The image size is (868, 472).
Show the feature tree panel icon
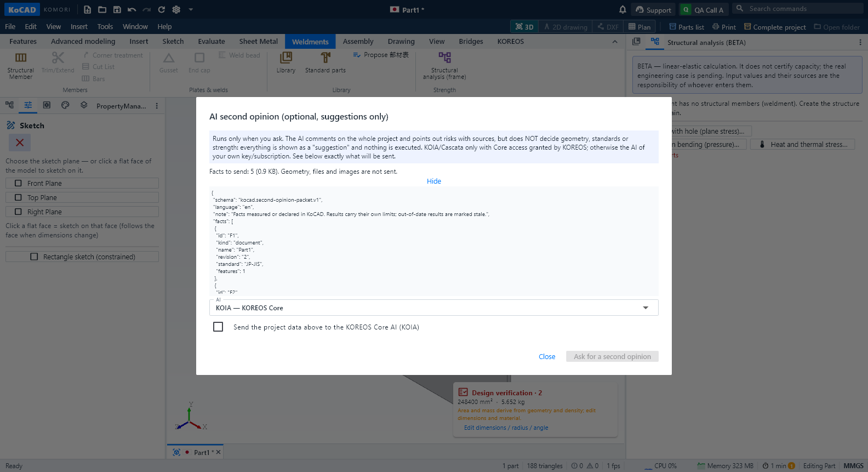[10, 105]
